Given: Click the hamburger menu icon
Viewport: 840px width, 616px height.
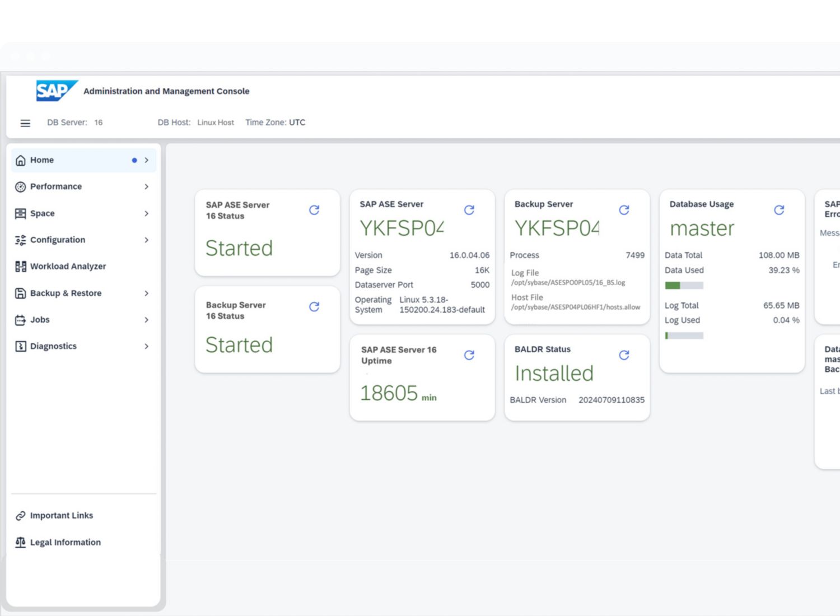Looking at the screenshot, I should (x=25, y=123).
